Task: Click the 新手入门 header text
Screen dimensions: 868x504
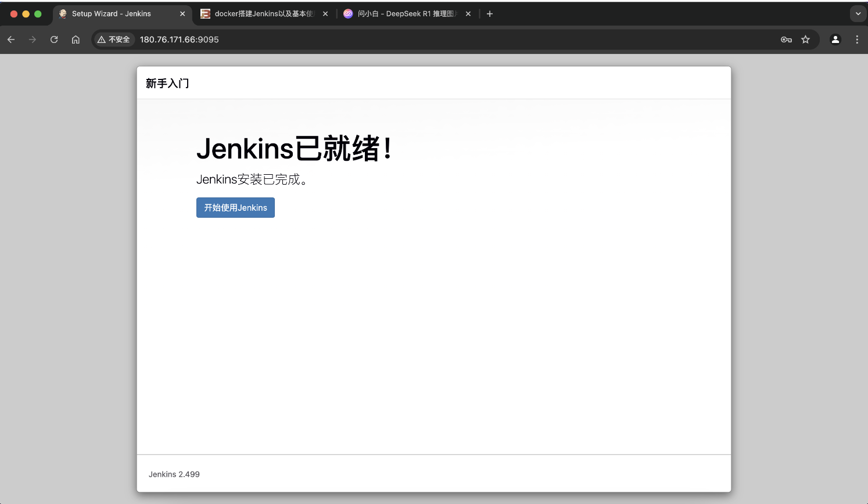Action: [167, 84]
